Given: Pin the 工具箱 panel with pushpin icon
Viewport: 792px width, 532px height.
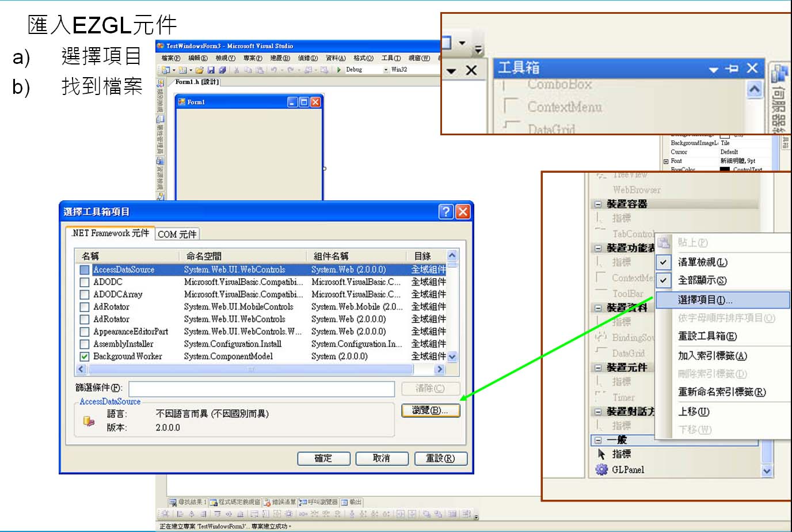Looking at the screenshot, I should 732,69.
